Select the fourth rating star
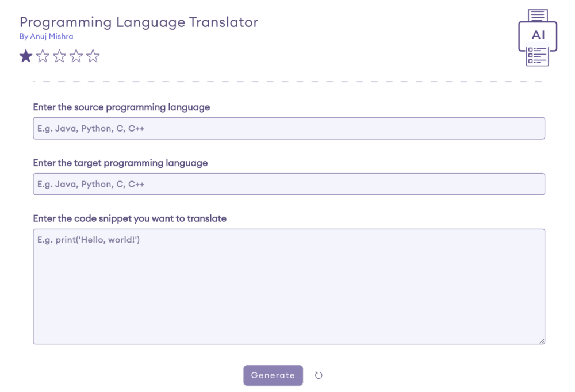This screenshot has width=575, height=392. [x=76, y=56]
